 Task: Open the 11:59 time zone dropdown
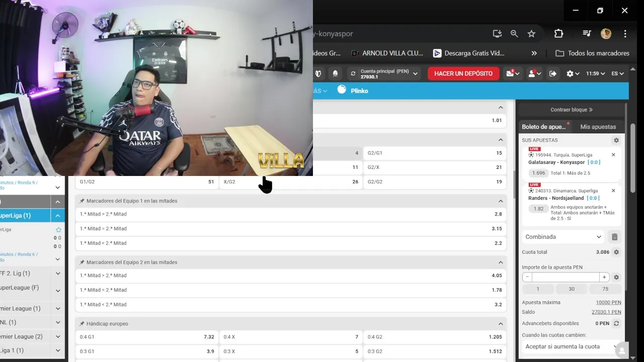[596, 73]
